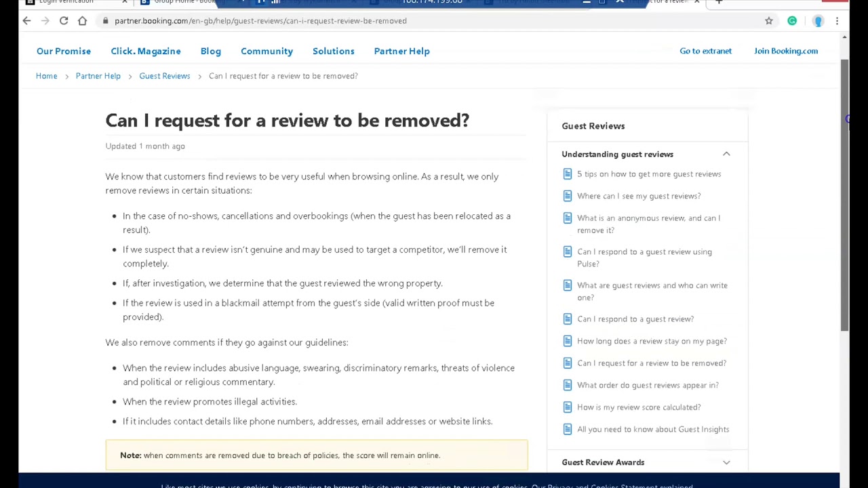The height and width of the screenshot is (488, 868).
Task: Click document icon beside 'What are guest reviews and who can write one?'
Action: 568,285
